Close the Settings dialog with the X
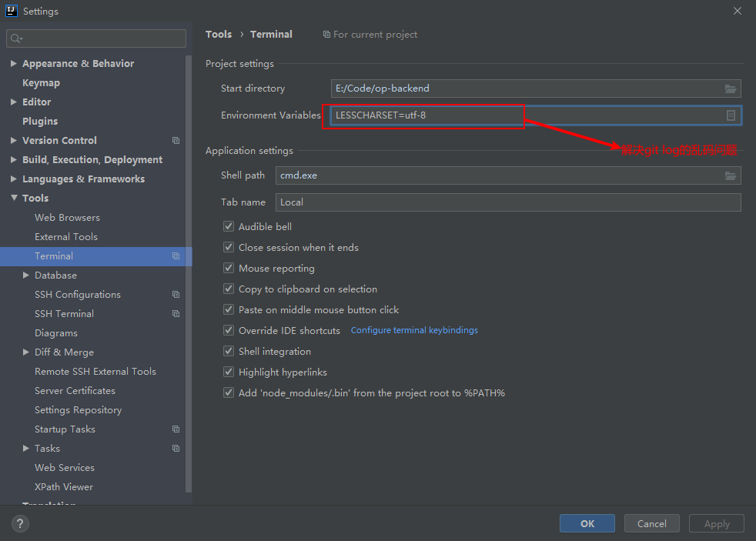This screenshot has width=756, height=541. (738, 11)
